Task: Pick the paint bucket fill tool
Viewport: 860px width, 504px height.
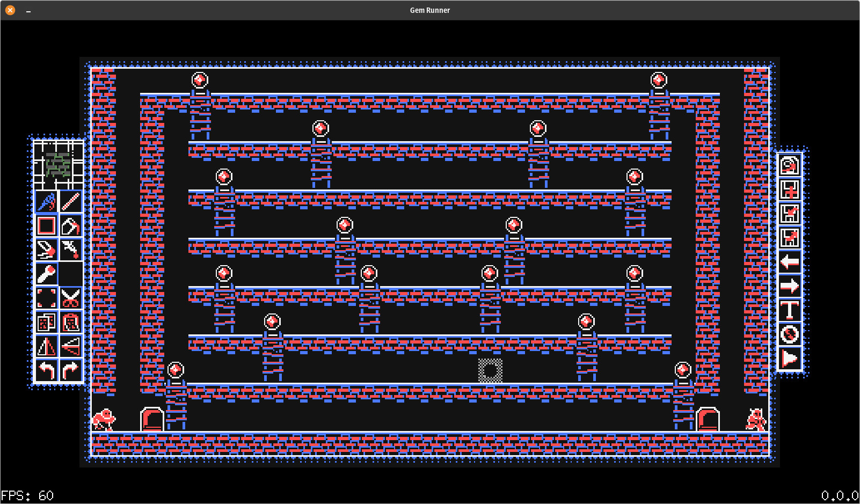Action: click(71, 226)
